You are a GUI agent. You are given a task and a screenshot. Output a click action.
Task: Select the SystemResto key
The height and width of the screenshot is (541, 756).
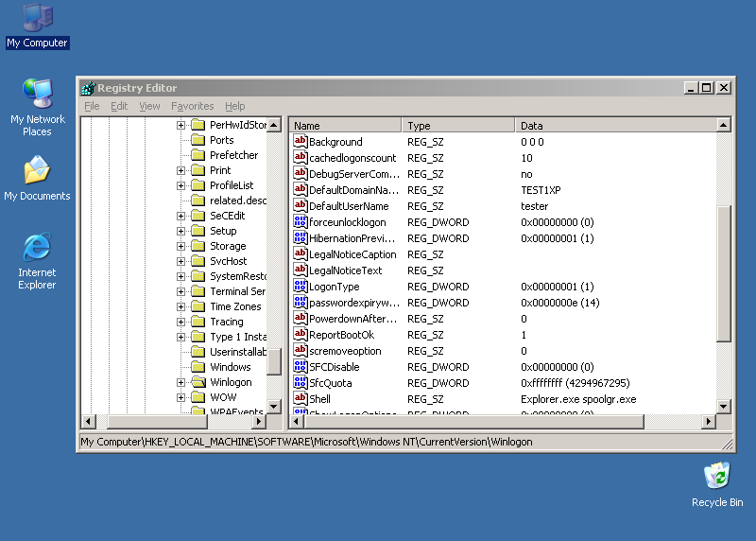click(x=238, y=276)
